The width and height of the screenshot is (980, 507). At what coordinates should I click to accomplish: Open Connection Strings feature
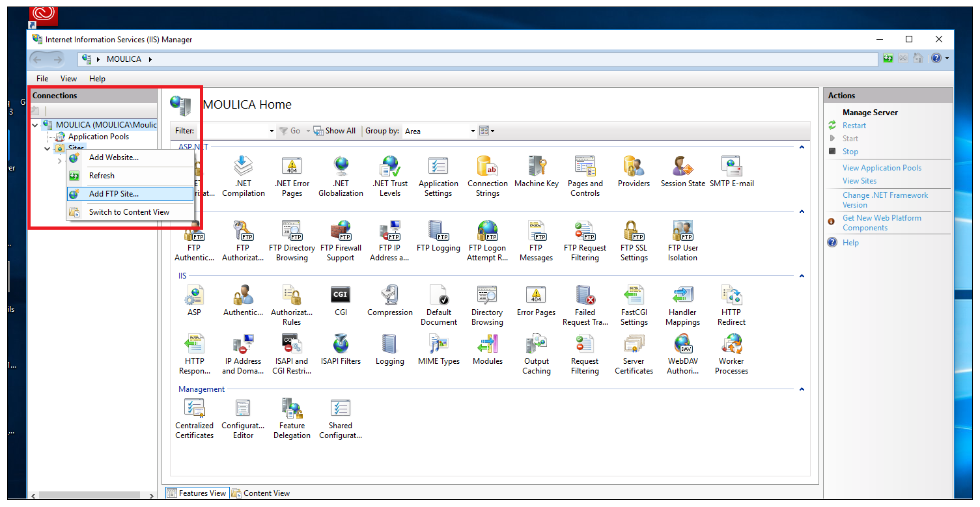click(x=487, y=176)
